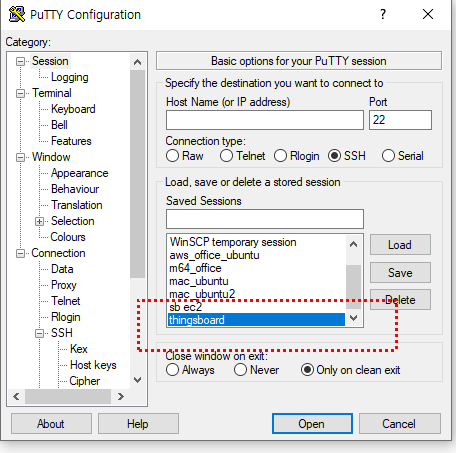Open the Keyboard category
The height and width of the screenshot is (453, 456).
tap(73, 109)
